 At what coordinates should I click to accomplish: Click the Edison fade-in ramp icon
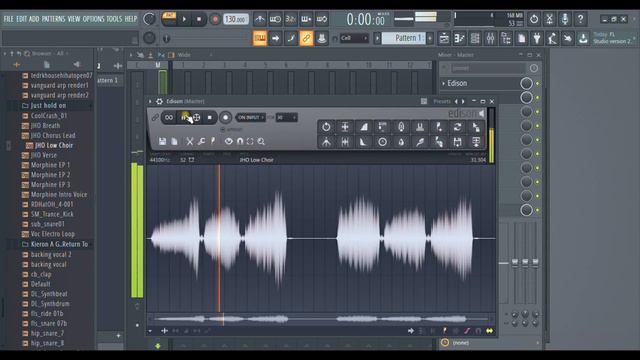click(x=364, y=127)
